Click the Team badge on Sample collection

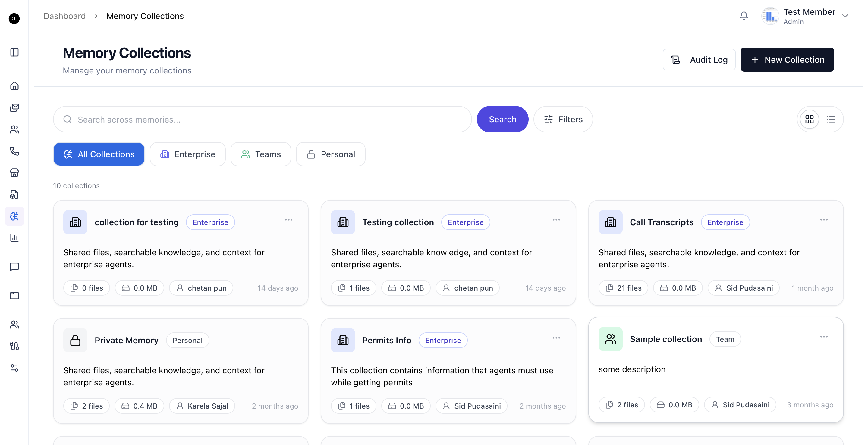tap(725, 339)
